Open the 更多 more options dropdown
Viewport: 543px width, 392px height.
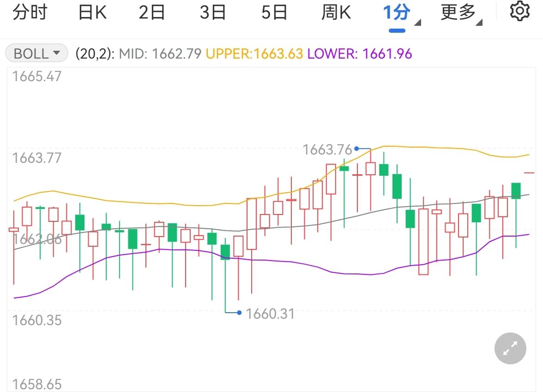tap(461, 13)
